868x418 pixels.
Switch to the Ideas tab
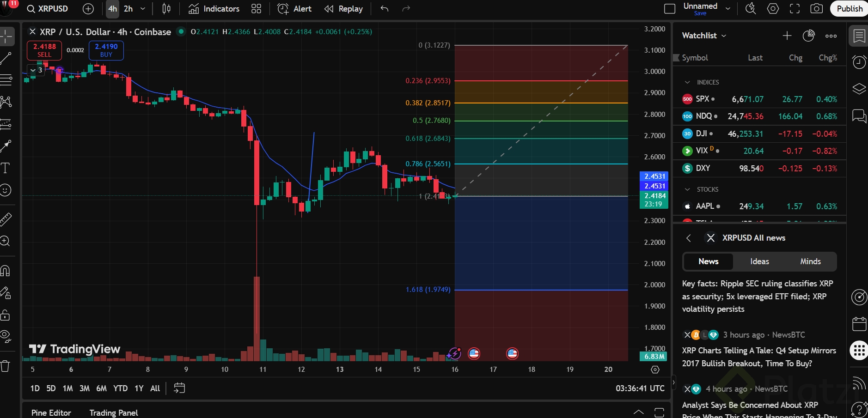click(759, 261)
